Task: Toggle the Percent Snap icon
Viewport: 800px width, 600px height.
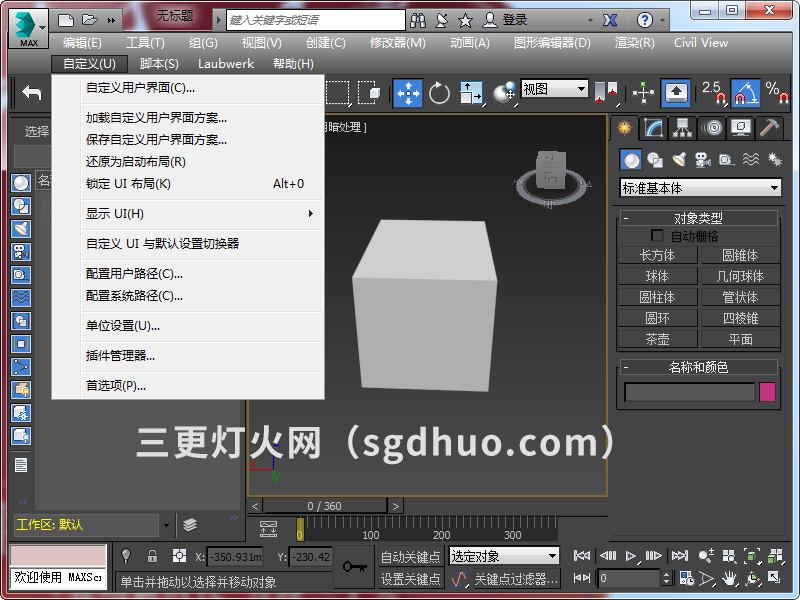Action: coord(777,93)
